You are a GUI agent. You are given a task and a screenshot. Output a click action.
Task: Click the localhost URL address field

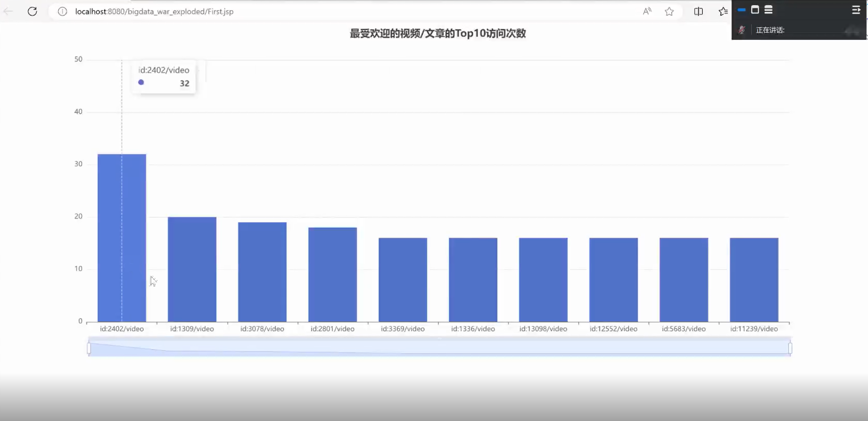pyautogui.click(x=154, y=11)
